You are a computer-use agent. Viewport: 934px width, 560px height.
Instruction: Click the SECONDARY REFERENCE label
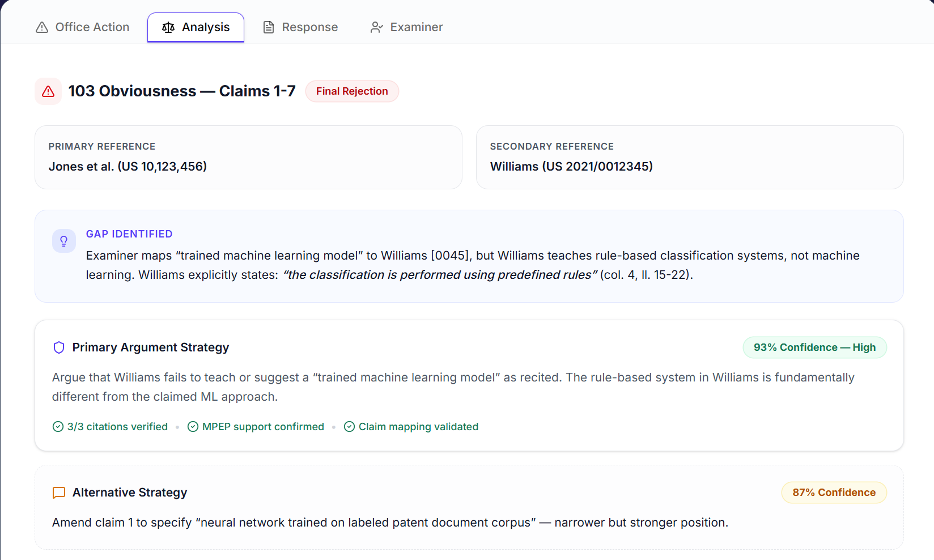tap(552, 146)
